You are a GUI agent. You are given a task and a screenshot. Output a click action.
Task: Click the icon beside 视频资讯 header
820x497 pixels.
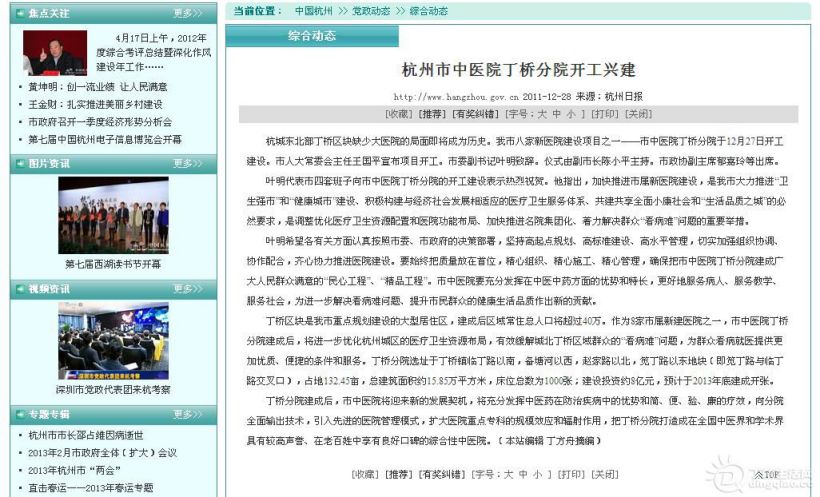coord(20,289)
